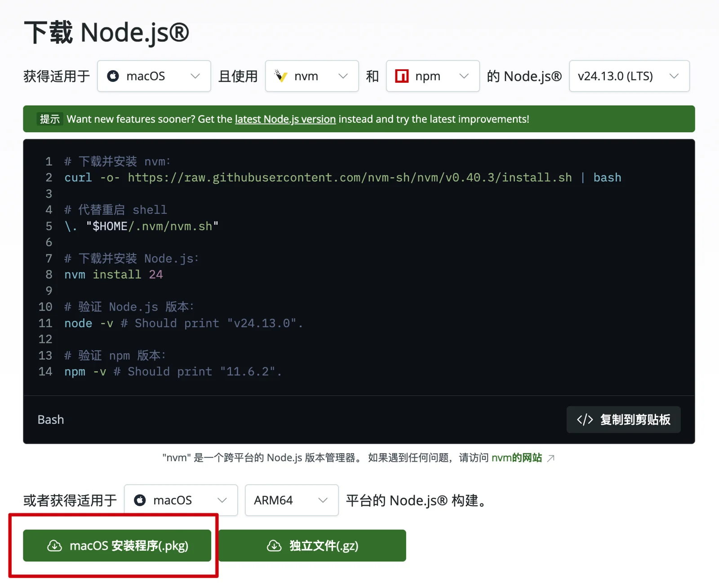Image resolution: width=719 pixels, height=588 pixels.
Task: Click the external link arrow beside nvm的网站
Action: tap(551, 458)
